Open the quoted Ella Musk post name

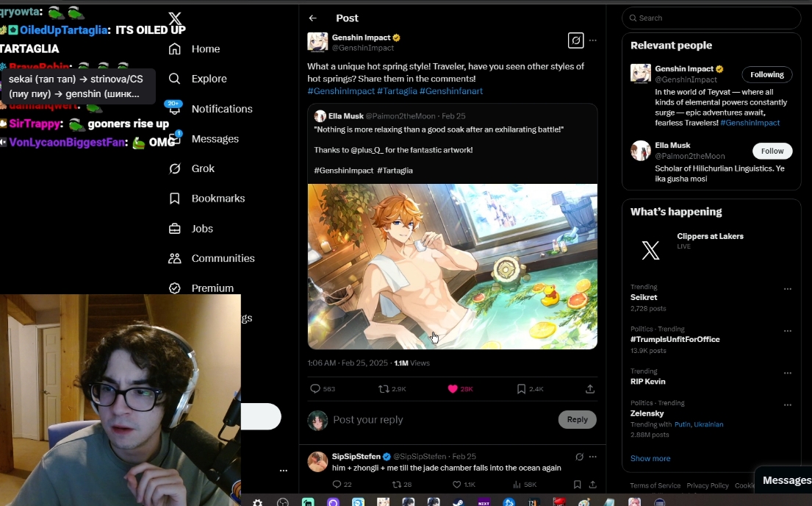click(x=346, y=116)
